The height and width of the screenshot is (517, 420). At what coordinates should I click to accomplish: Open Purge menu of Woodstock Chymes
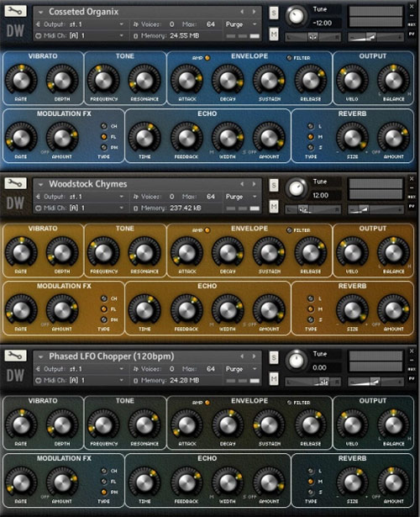241,197
